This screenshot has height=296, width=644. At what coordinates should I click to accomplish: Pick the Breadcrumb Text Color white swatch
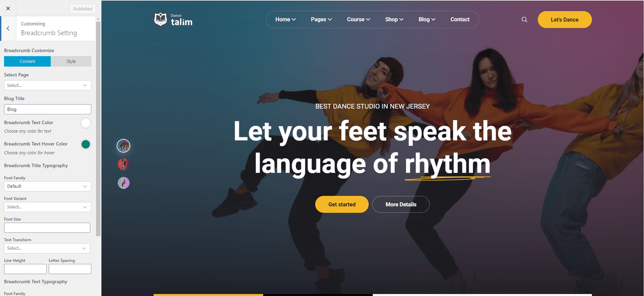pyautogui.click(x=86, y=123)
